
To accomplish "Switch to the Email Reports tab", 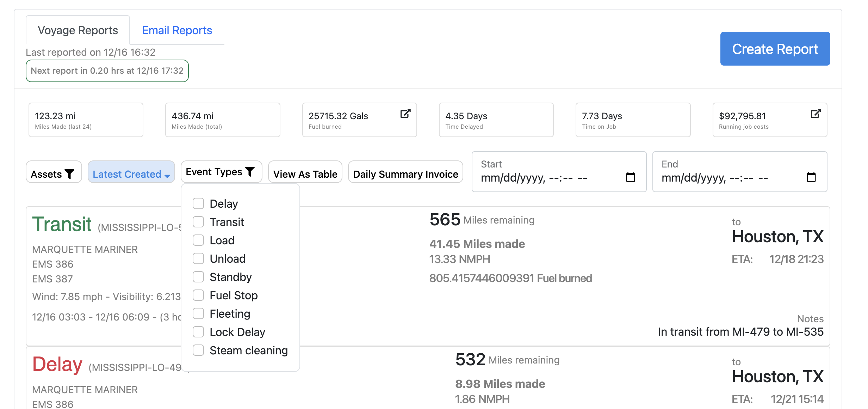I will [x=177, y=30].
